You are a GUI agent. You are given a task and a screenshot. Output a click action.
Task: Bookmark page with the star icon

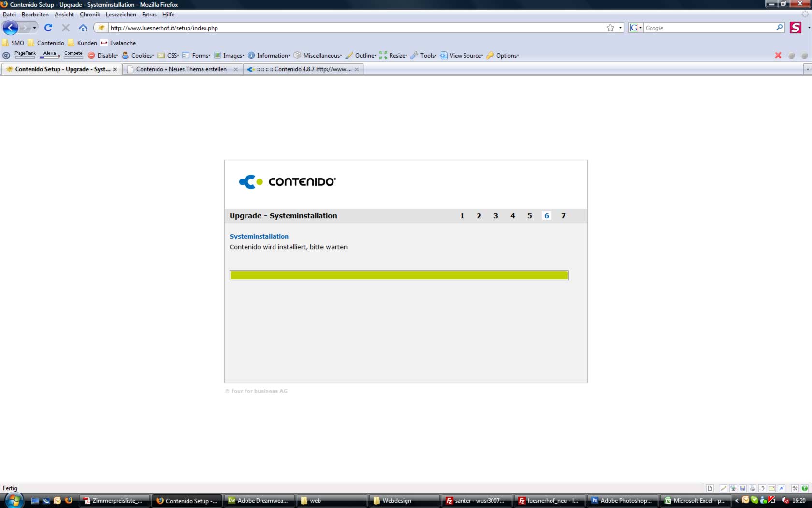click(x=610, y=28)
